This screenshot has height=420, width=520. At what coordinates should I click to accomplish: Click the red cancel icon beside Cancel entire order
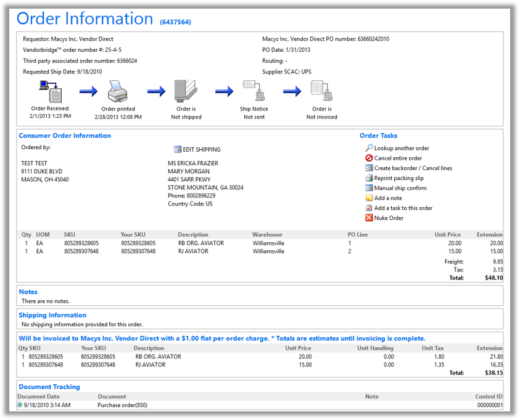pos(369,158)
